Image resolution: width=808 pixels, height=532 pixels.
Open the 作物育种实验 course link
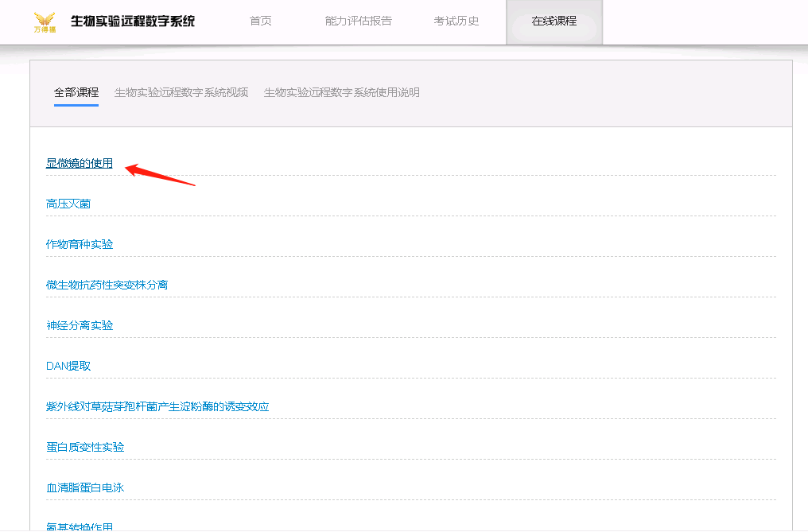80,244
